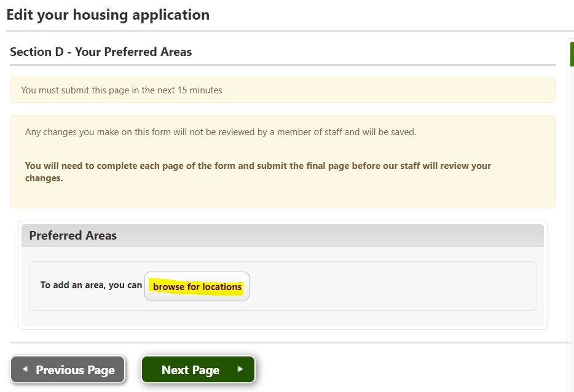Click the 'Next Page' text label
Viewport: 574px width, 392px height.
(x=190, y=370)
